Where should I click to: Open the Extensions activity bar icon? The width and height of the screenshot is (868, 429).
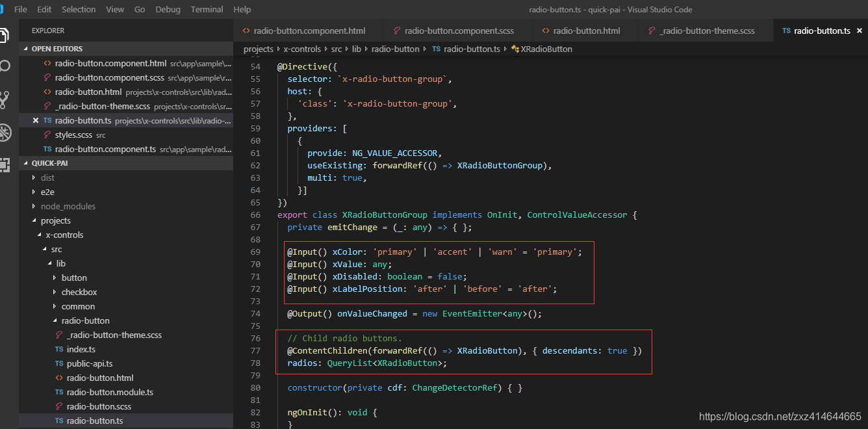pos(4,165)
